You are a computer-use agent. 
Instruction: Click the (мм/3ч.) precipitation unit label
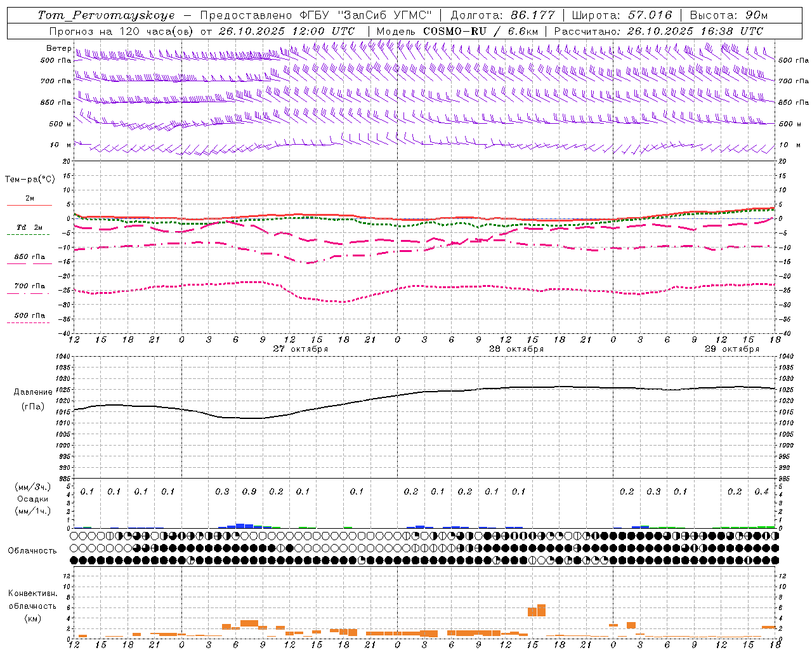33,487
